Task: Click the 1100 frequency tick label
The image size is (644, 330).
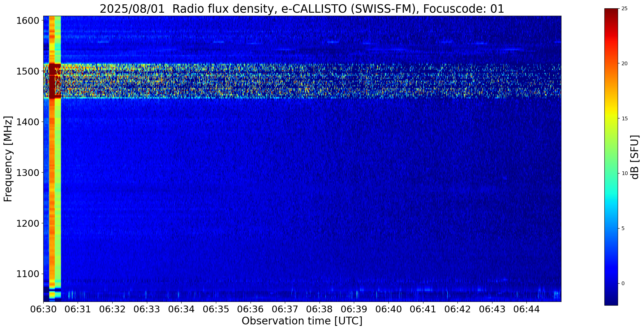Action: coord(28,274)
